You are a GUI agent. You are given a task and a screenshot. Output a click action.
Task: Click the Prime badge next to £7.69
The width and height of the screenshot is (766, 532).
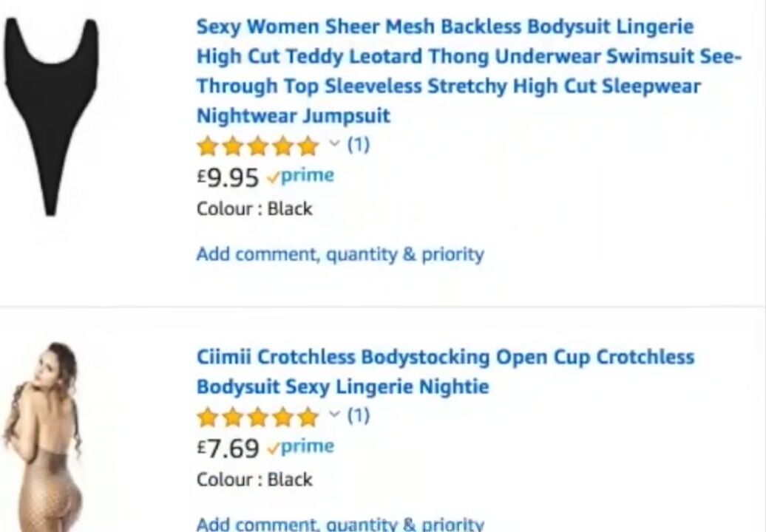[301, 447]
